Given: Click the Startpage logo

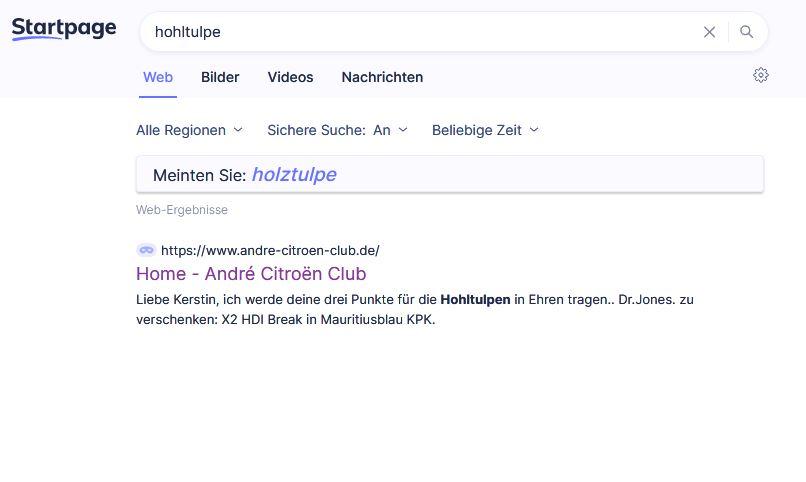Looking at the screenshot, I should point(64,29).
